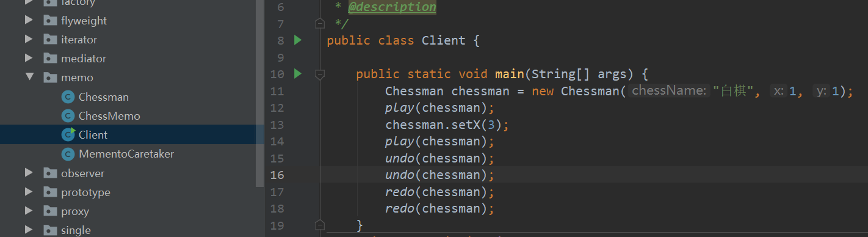The height and width of the screenshot is (237, 868).
Task: Click the runnable Client class icon
Action: tap(68, 134)
